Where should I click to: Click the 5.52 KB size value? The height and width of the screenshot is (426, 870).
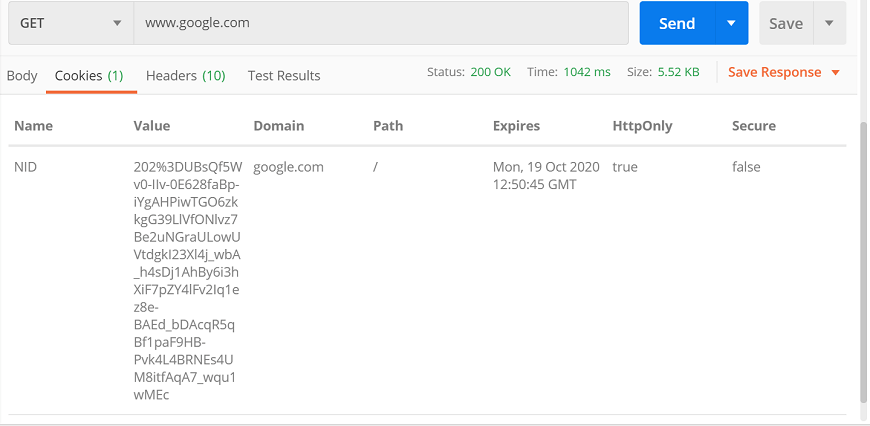tap(679, 72)
